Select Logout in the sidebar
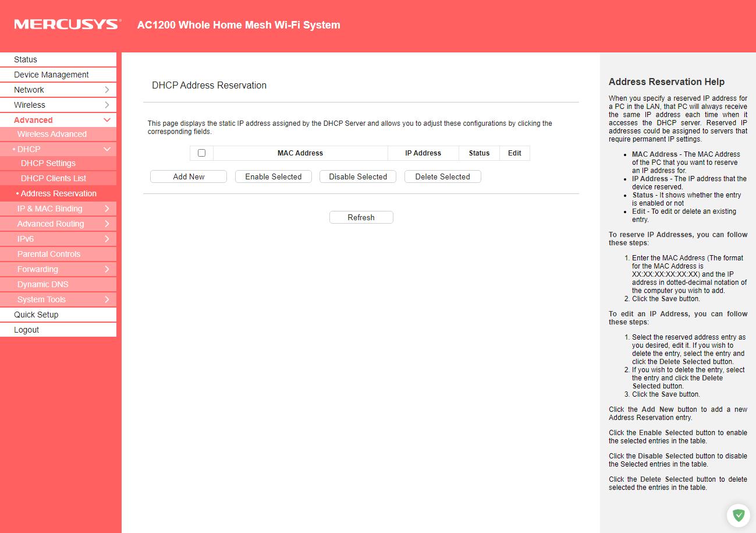Image resolution: width=756 pixels, height=533 pixels. (x=27, y=330)
